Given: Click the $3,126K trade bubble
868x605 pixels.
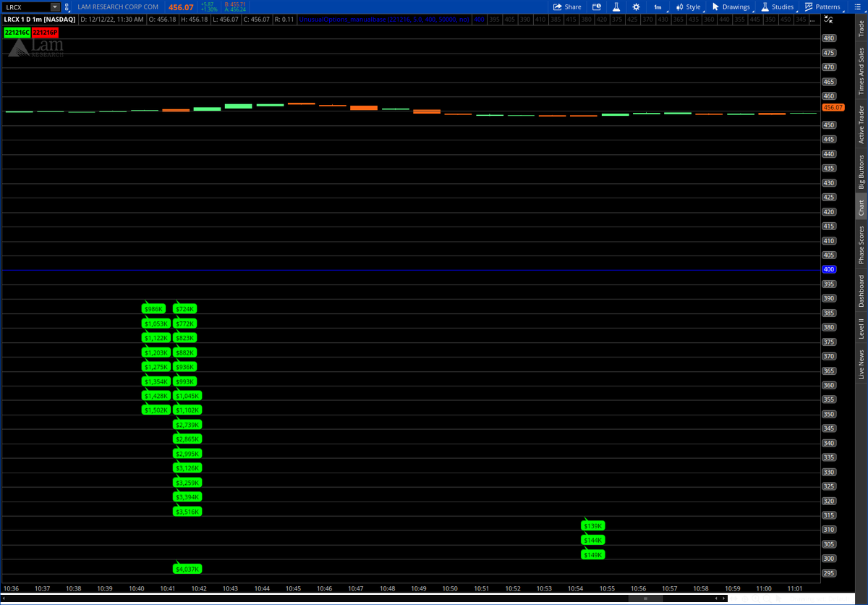Looking at the screenshot, I should pos(188,468).
